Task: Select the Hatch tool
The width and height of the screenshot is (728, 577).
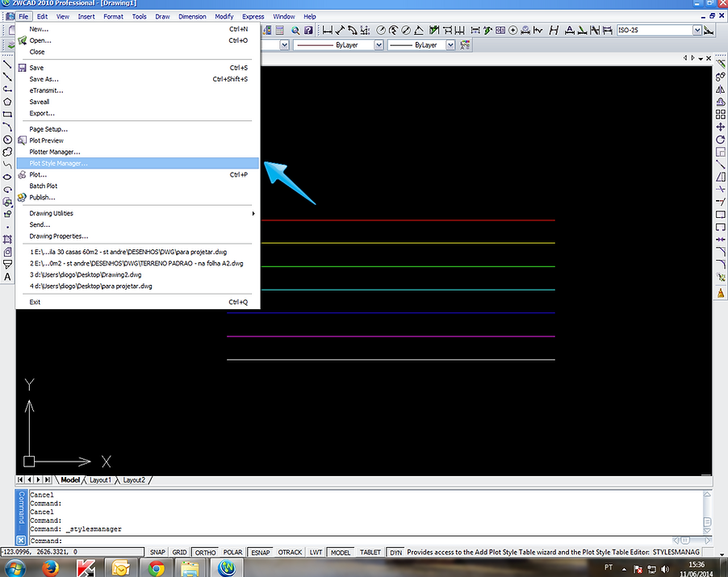Action: click(7, 240)
